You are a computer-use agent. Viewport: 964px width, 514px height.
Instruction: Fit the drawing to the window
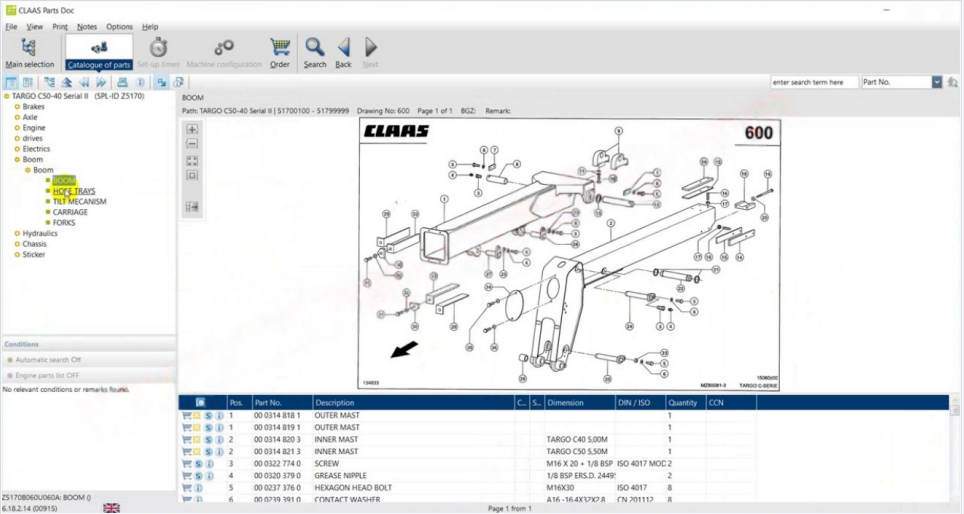coord(192,160)
